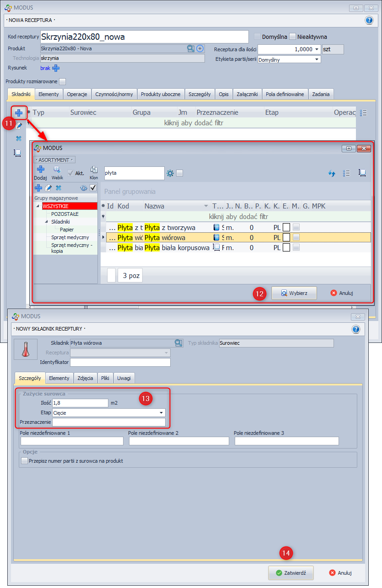Click the Kod recepty field Skrzynia220x80_nowa

(144, 37)
